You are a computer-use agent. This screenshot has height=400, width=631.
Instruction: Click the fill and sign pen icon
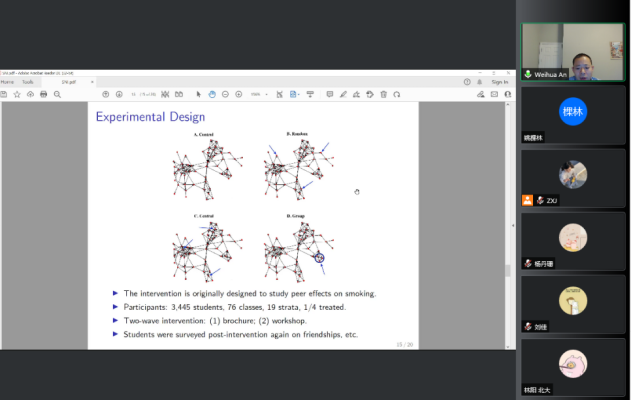tap(480, 94)
